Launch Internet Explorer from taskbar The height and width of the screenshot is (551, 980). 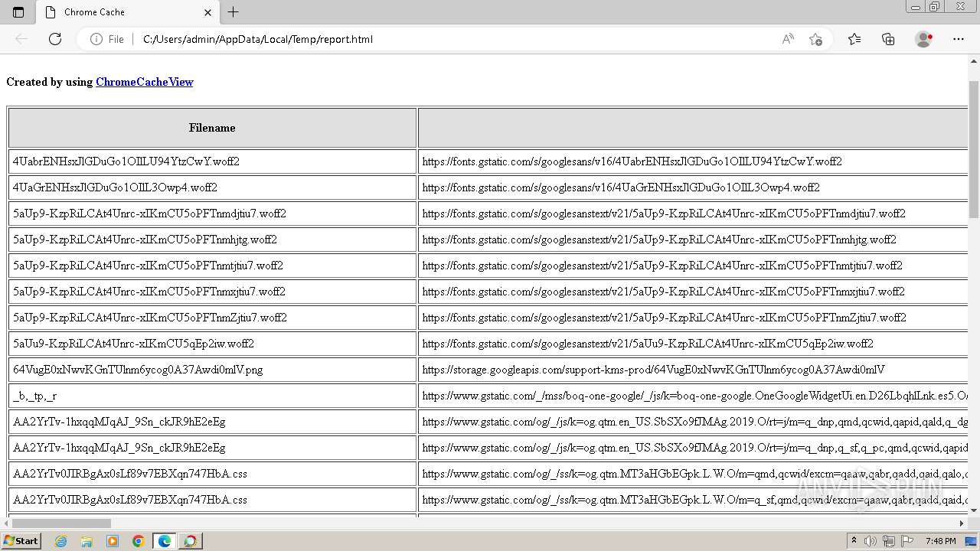coord(60,541)
